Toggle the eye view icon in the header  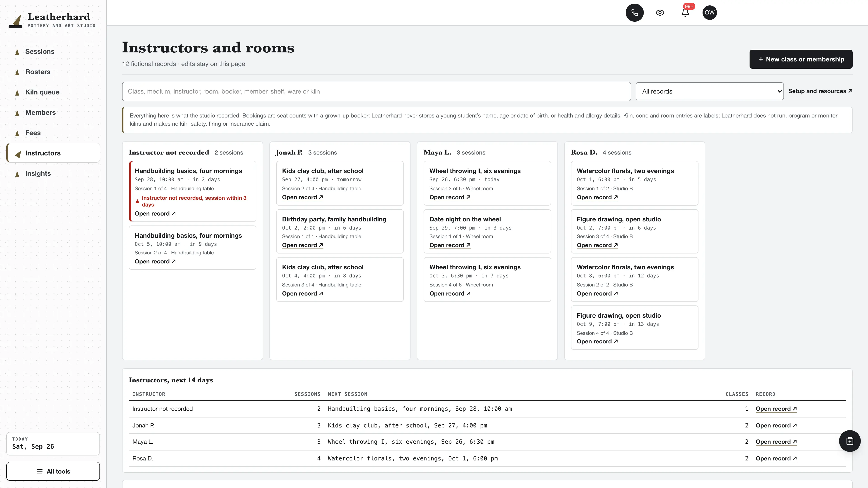(660, 12)
